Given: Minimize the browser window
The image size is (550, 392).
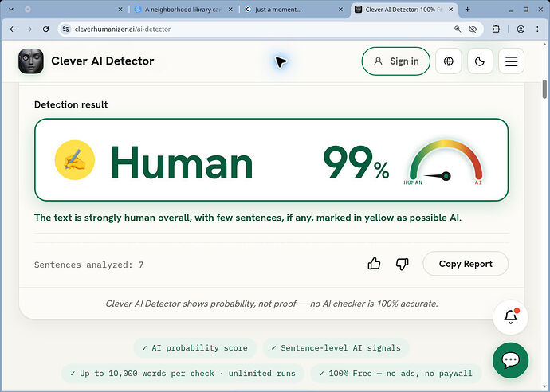Looking at the screenshot, I should coord(511,10).
